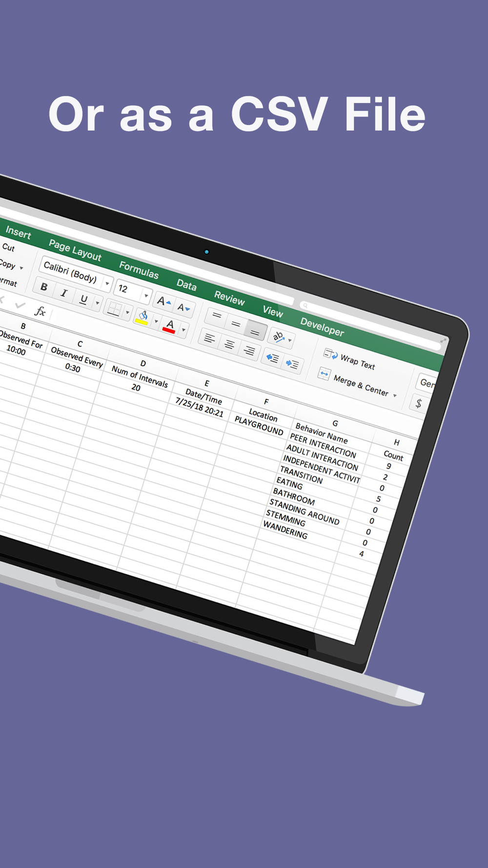The width and height of the screenshot is (488, 868).
Task: Expand the Merge & Center dropdown arrow
Action: tap(395, 395)
